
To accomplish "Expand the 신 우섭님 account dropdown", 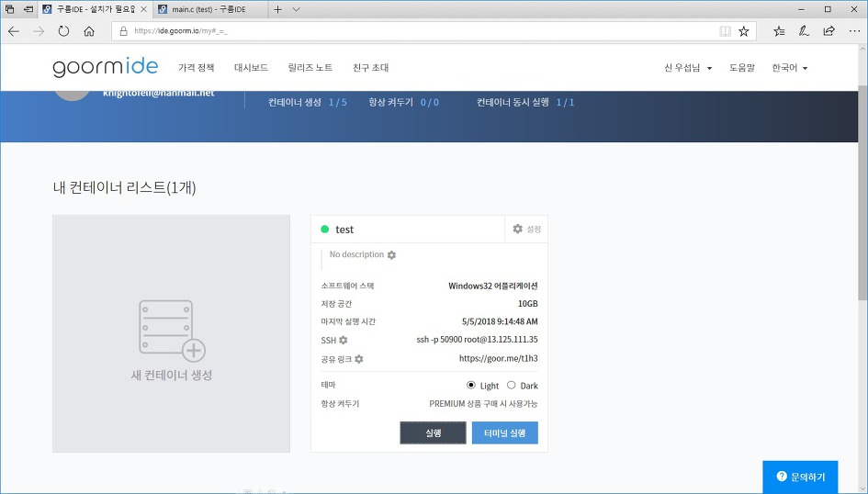I will [688, 68].
